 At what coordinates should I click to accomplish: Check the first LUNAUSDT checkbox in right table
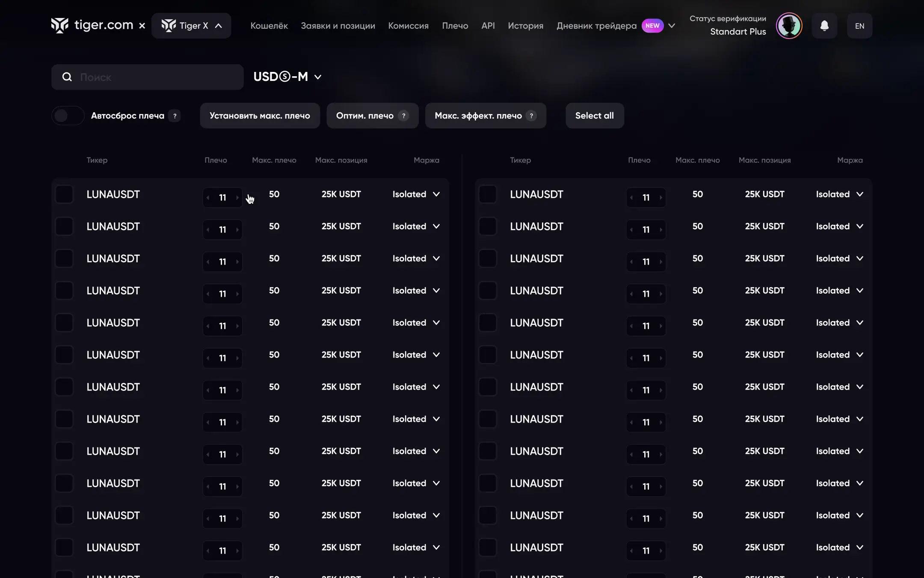(488, 194)
